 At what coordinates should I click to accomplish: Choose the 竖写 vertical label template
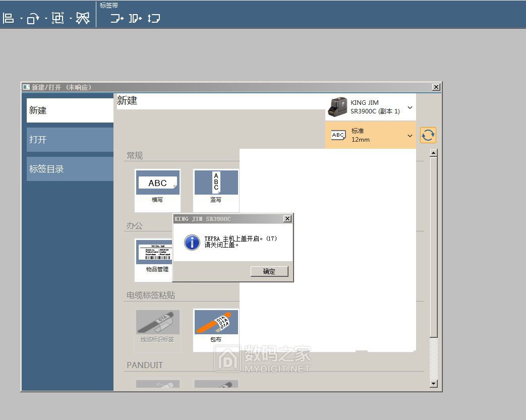pyautogui.click(x=216, y=190)
